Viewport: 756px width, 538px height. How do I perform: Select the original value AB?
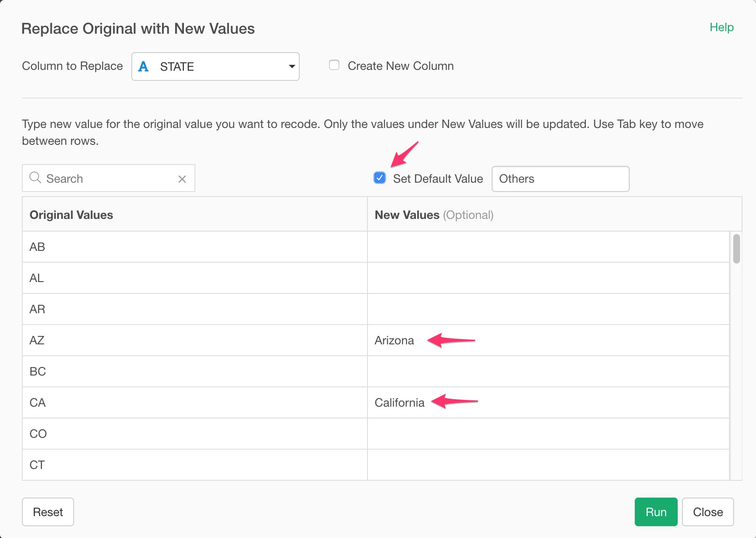195,247
